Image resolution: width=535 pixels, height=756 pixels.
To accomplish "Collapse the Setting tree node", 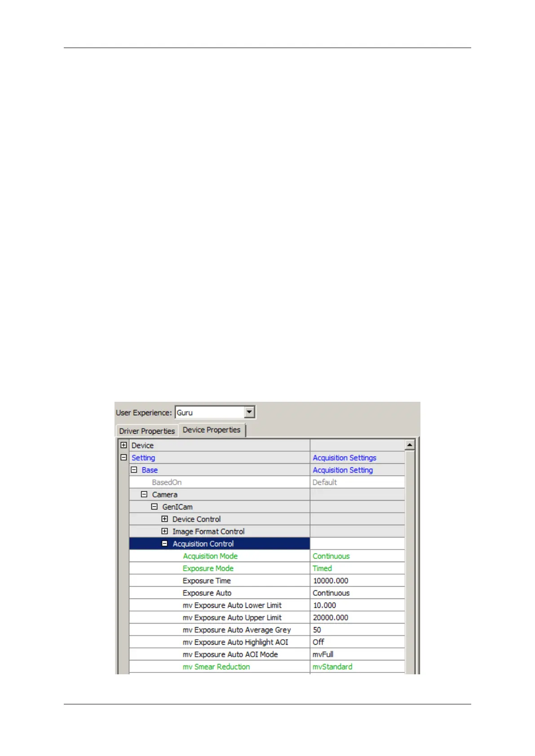I will (124, 457).
